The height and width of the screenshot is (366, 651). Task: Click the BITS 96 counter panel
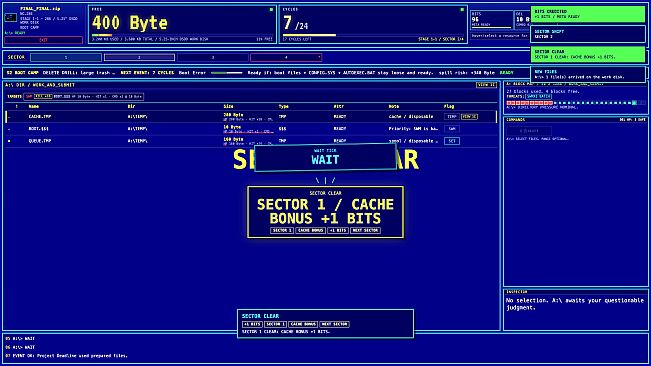click(492, 20)
